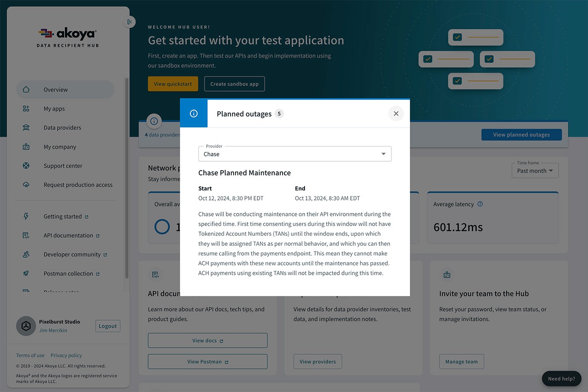This screenshot has width=588, height=392.
Task: Click the Pixelburst Studio company name
Action: point(60,322)
